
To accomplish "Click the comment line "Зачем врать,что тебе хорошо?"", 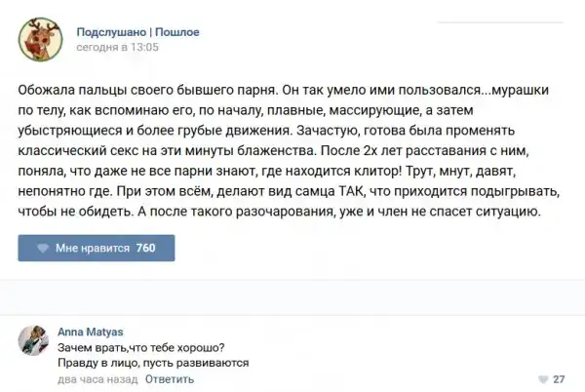I will 140,346.
